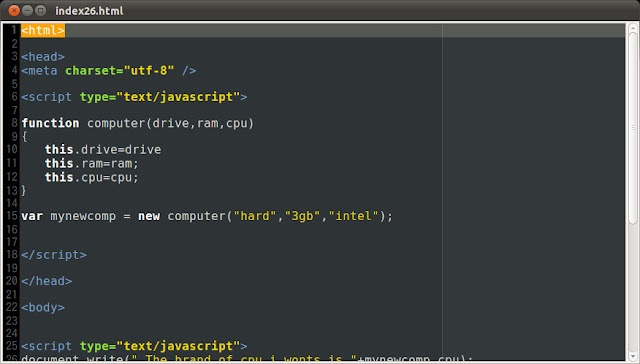Click the "intel" string literal

click(x=353, y=215)
